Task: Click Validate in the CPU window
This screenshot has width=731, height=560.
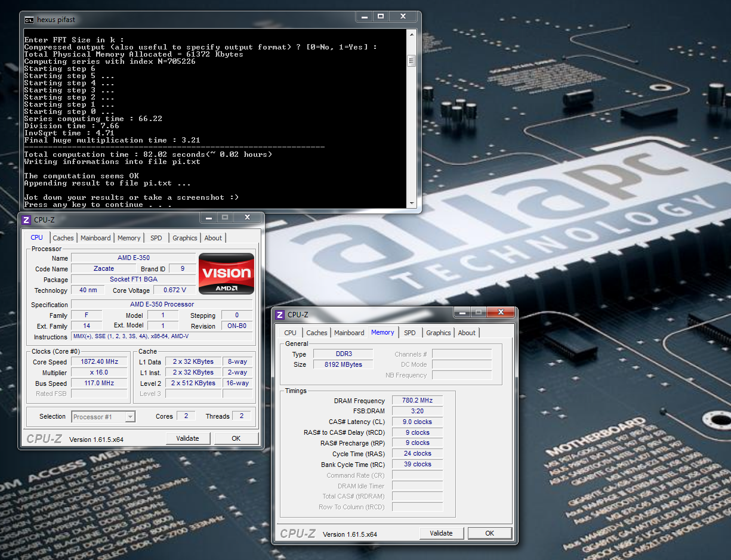Action: click(x=187, y=438)
